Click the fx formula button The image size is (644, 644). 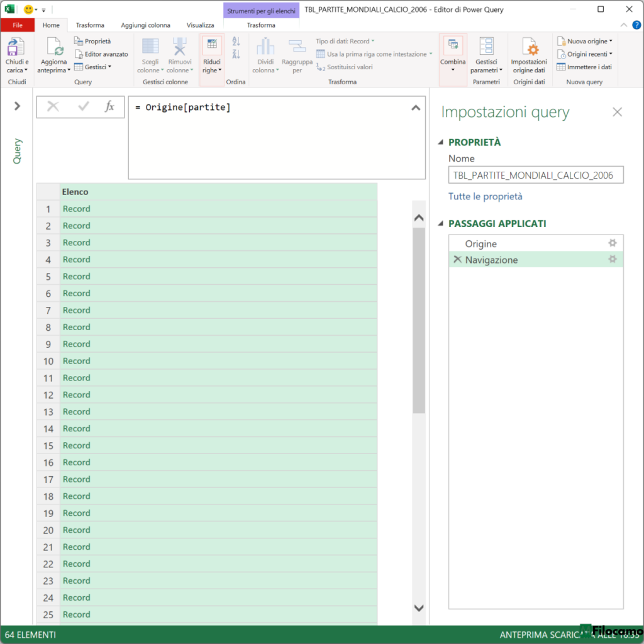[109, 107]
